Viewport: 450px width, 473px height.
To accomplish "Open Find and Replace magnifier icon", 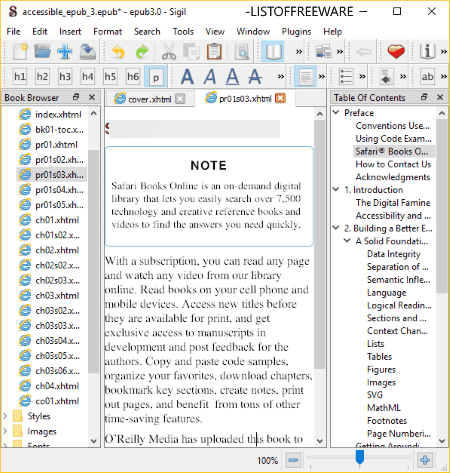I will click(x=242, y=52).
